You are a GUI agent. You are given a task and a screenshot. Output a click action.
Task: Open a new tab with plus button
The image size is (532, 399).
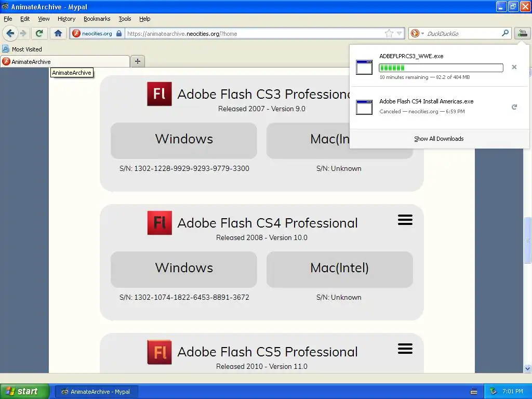click(x=137, y=61)
